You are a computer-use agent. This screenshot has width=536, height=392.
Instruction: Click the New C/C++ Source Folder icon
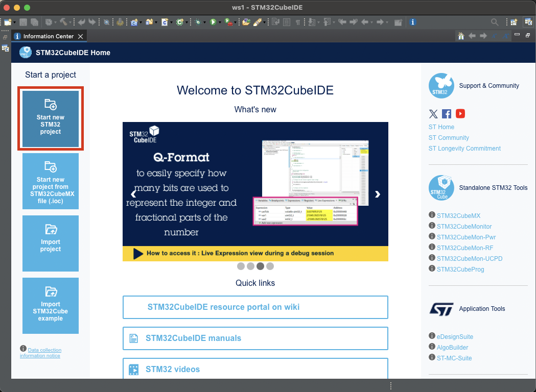tap(149, 22)
